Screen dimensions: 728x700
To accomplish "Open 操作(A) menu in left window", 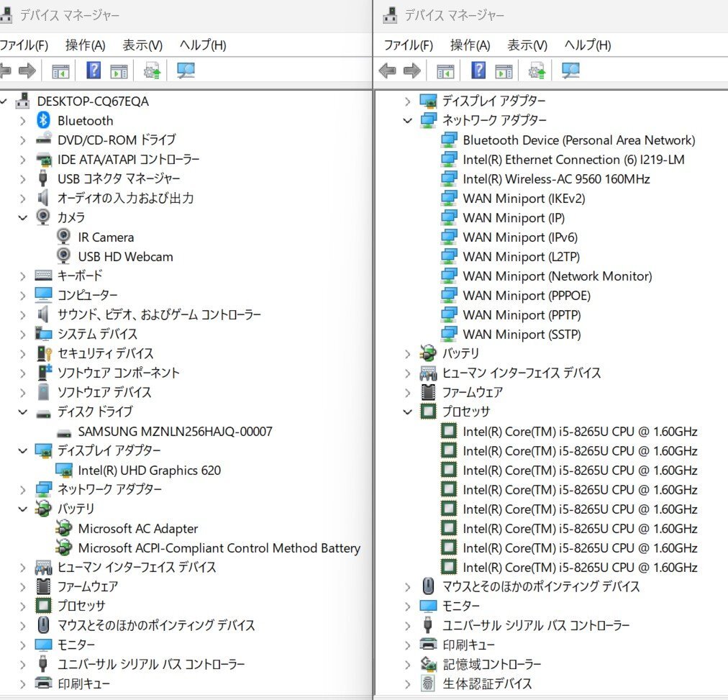I will [86, 45].
